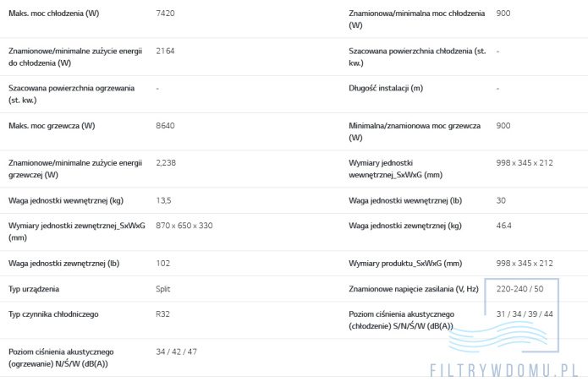Click the 2164 energy consumption value

(x=165, y=51)
